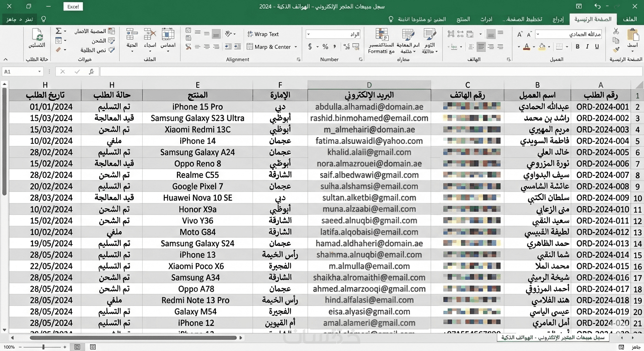Click the Number group dialog launcher
This screenshot has width=644, height=351.
click(x=362, y=59)
